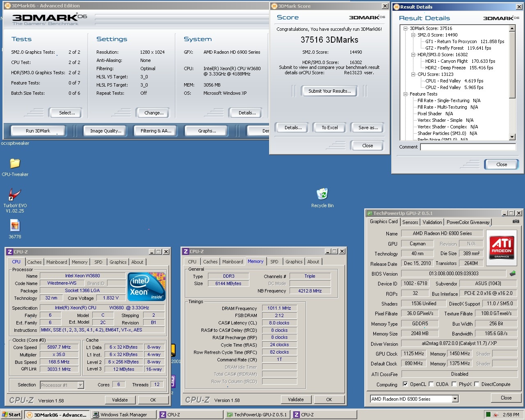Open the AMD Radeon HD 6900 Series dropdown

click(x=455, y=399)
